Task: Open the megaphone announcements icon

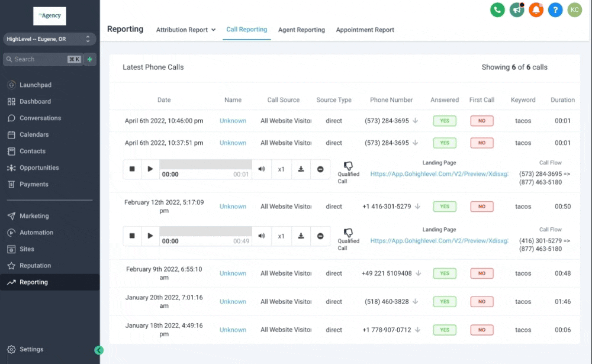Action: coord(516,10)
